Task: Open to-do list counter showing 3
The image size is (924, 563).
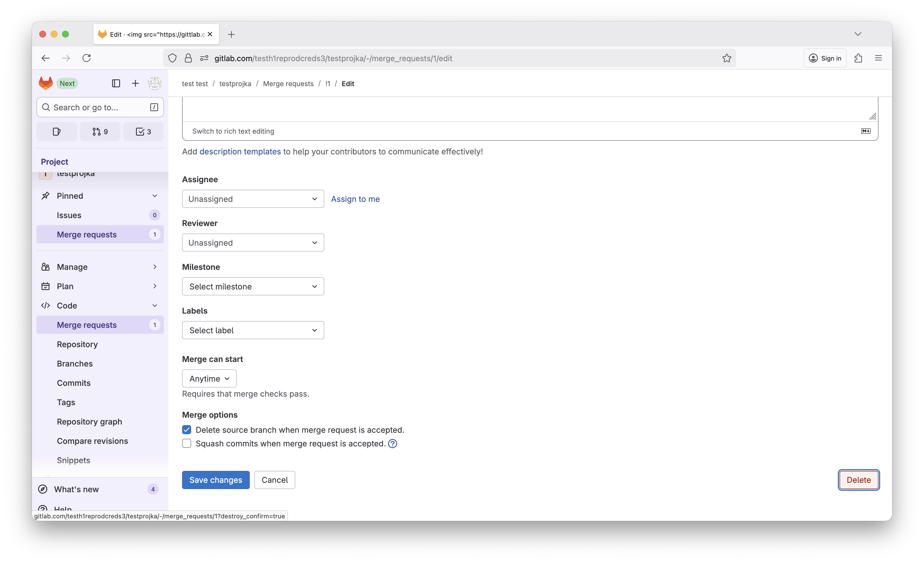Action: coord(143,132)
